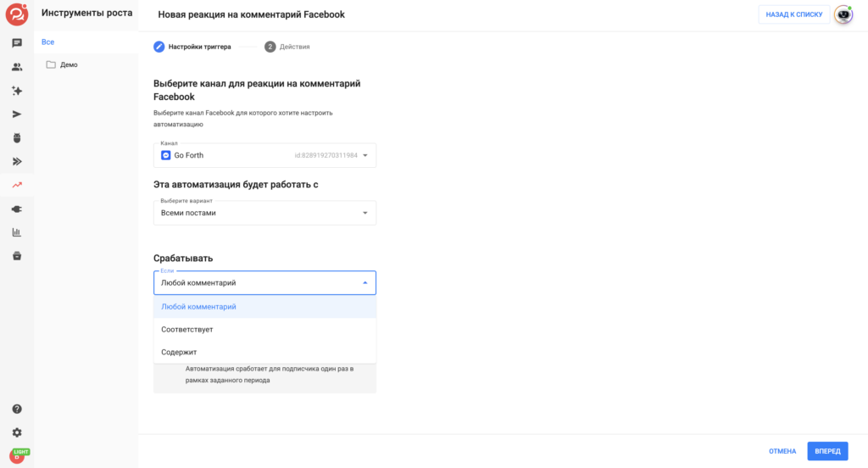The image size is (868, 468).
Task: Click the ОТМЕНА link
Action: tap(782, 451)
